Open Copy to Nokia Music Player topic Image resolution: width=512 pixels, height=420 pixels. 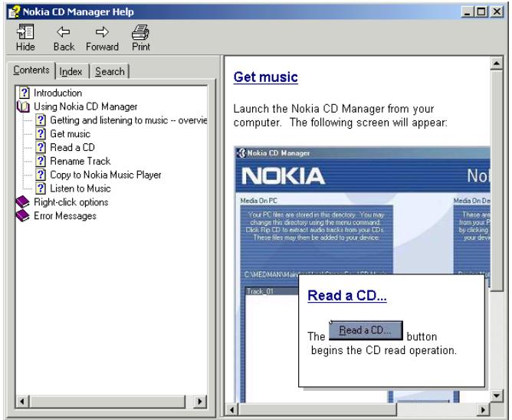pos(106,175)
